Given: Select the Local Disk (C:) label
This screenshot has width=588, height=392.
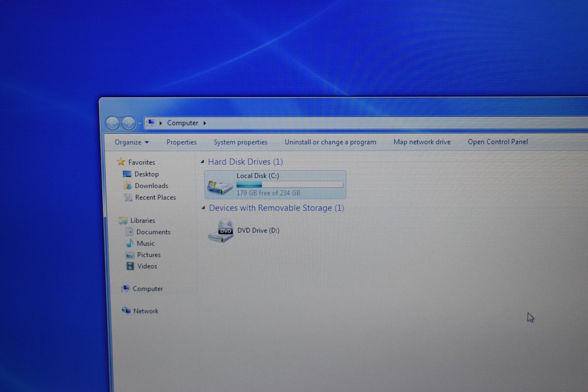Looking at the screenshot, I should pyautogui.click(x=258, y=176).
